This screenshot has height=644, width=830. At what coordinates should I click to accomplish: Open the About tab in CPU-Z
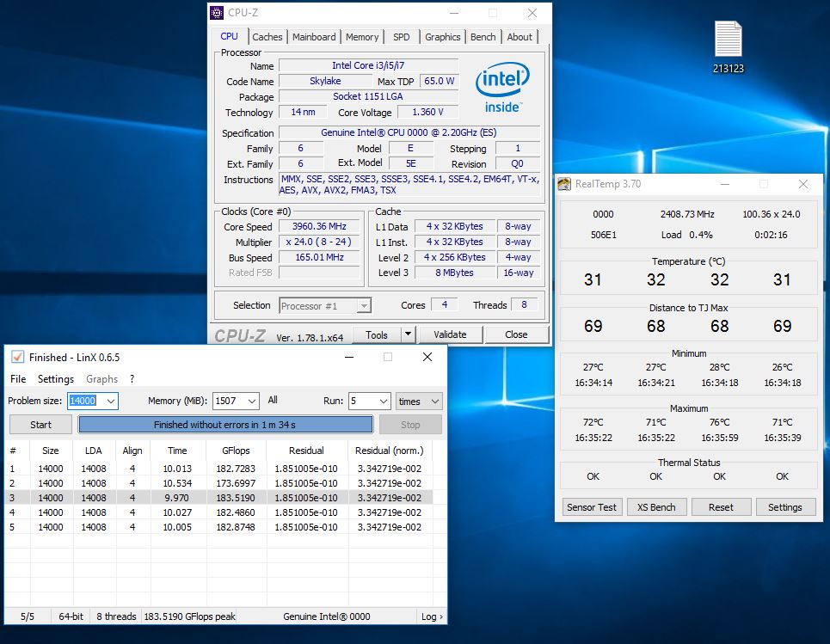pyautogui.click(x=520, y=37)
